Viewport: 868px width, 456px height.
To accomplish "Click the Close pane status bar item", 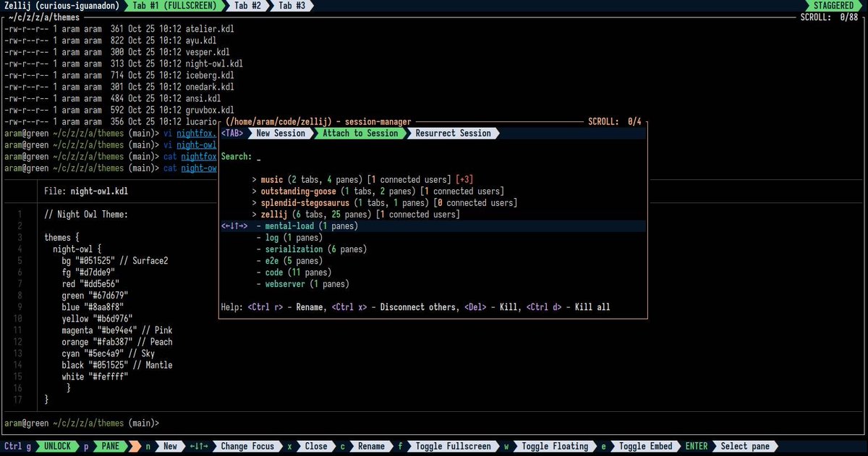I will pos(315,447).
